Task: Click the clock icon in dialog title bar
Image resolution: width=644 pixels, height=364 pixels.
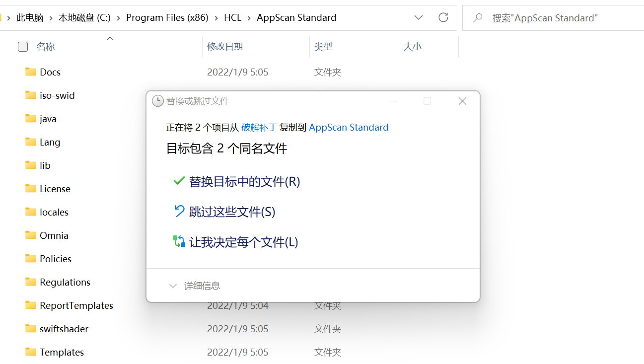Action: point(157,100)
